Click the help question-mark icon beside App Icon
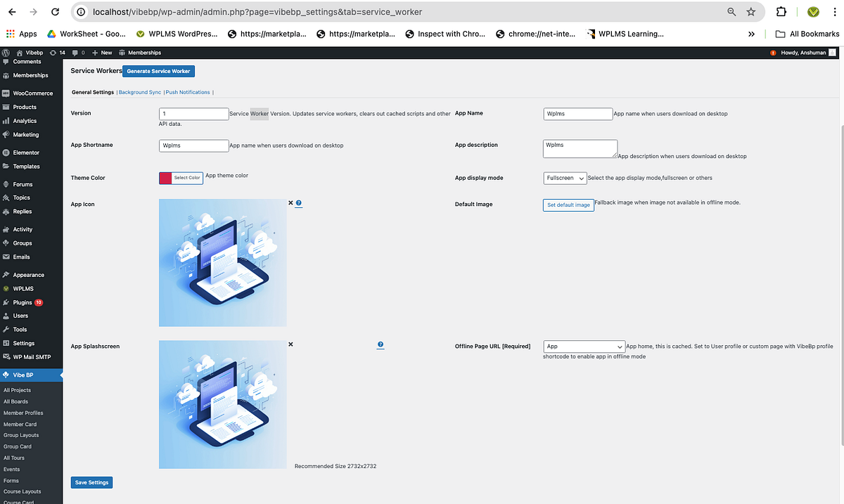Image resolution: width=844 pixels, height=504 pixels. point(298,202)
